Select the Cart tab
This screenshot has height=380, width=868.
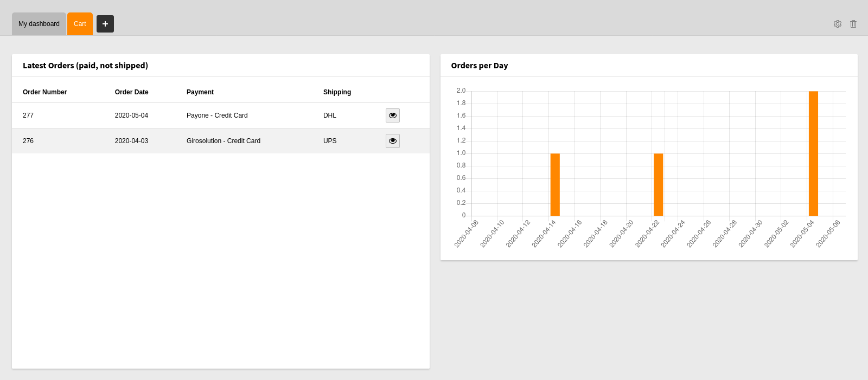80,24
